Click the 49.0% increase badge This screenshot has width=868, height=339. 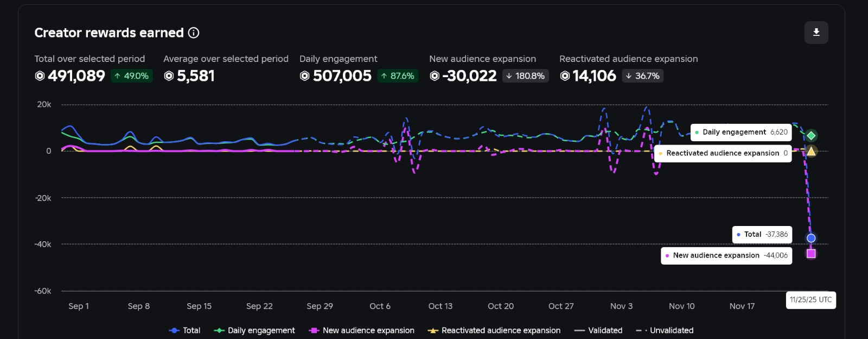click(x=131, y=76)
